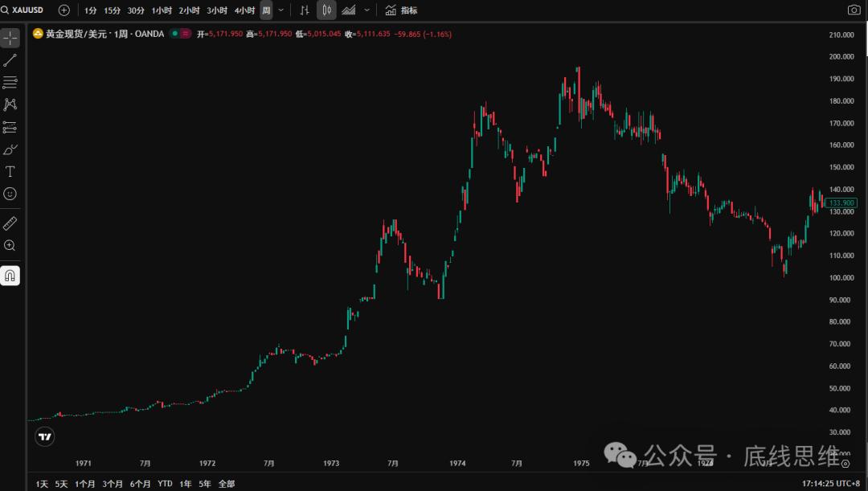Select the 15分 timeframe

pos(112,10)
